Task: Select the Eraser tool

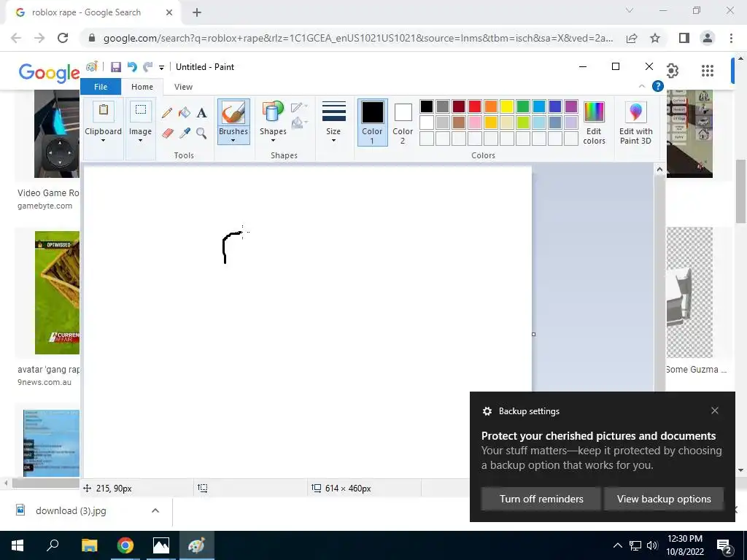Action: point(167,133)
